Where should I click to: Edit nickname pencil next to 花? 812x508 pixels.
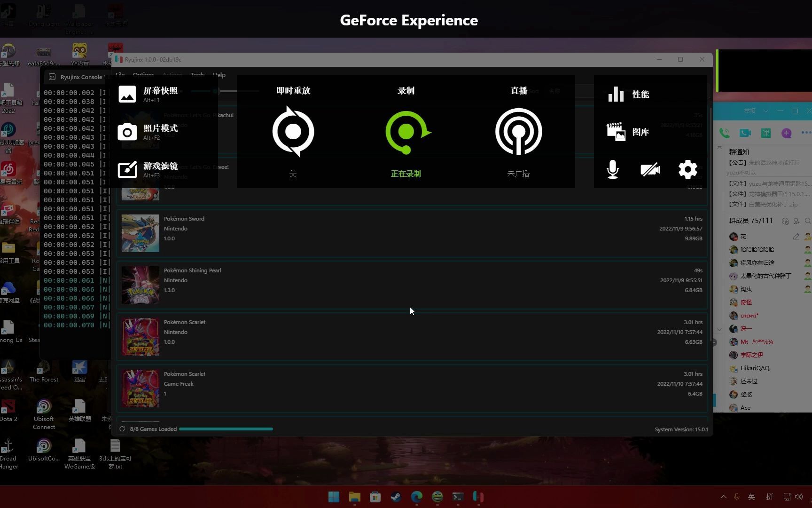[x=796, y=237]
